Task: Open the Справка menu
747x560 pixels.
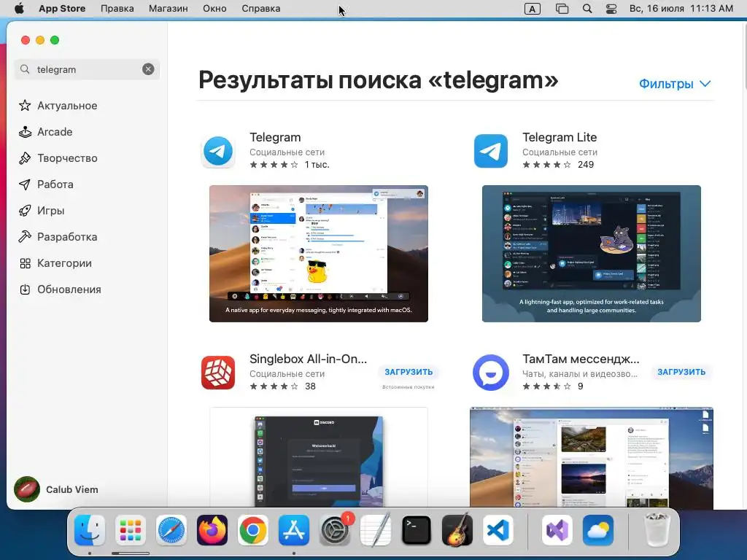Action: [260, 9]
